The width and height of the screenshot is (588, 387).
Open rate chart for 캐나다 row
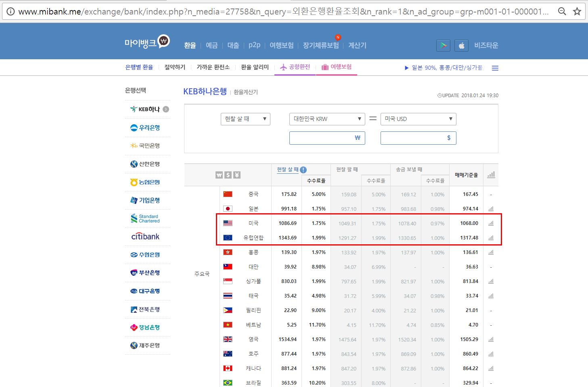491,368
